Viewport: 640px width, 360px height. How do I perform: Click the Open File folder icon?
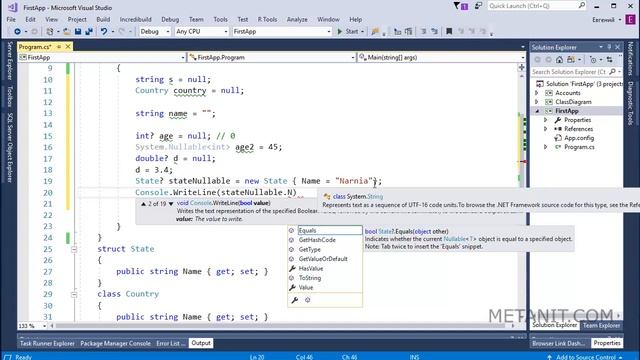coord(67,31)
